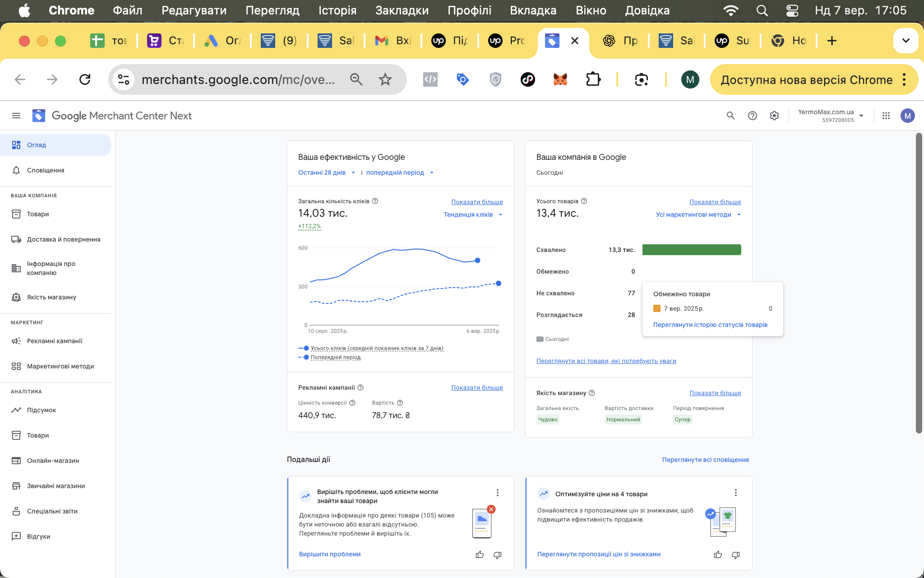The width and height of the screenshot is (924, 578).
Task: Click the purple M account avatar
Action: coord(907,116)
